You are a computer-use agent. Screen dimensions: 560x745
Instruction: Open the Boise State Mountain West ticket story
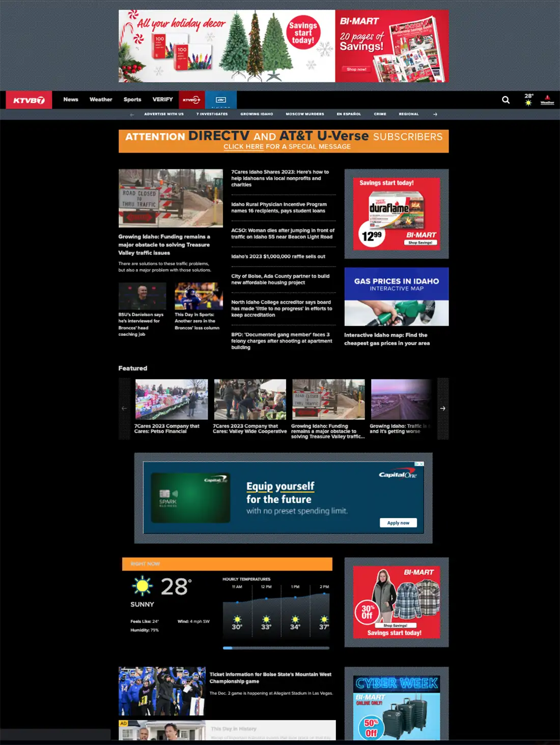pyautogui.click(x=270, y=678)
